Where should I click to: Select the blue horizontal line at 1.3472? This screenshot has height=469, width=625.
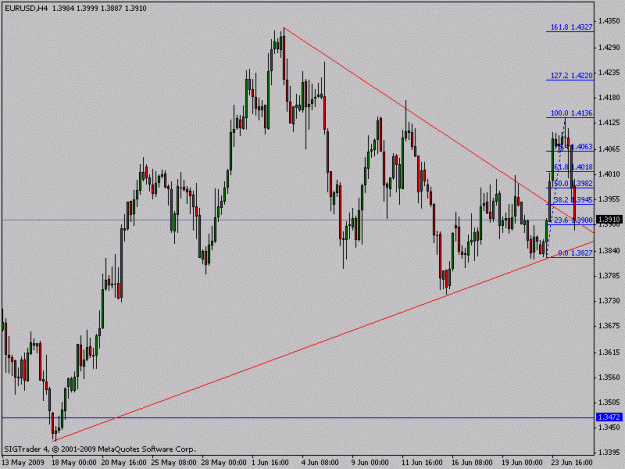[x=298, y=418]
